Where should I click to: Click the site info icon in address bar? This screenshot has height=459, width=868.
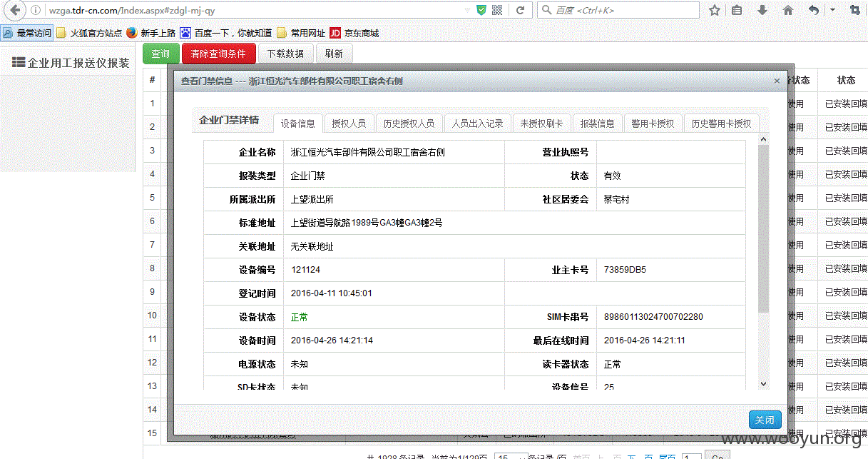click(x=36, y=11)
